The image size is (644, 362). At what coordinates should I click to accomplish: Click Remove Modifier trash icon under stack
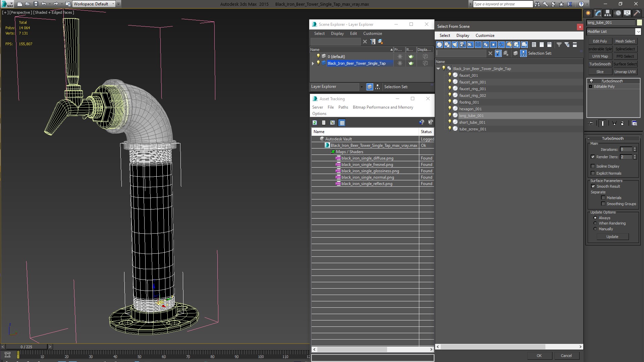coord(622,123)
